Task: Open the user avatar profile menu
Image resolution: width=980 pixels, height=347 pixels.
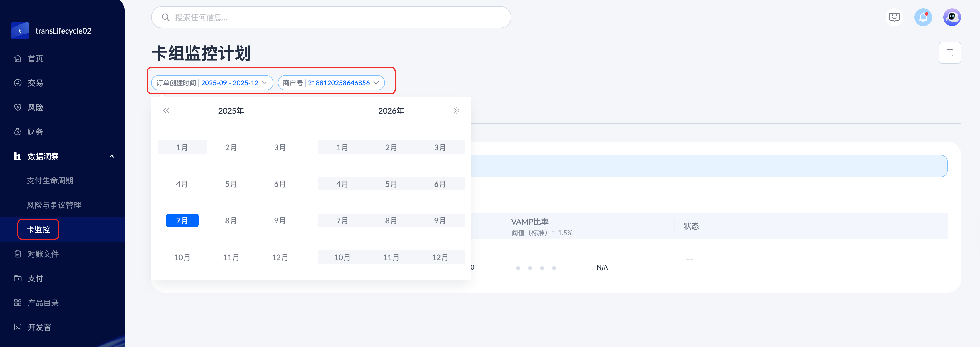Action: pos(952,17)
